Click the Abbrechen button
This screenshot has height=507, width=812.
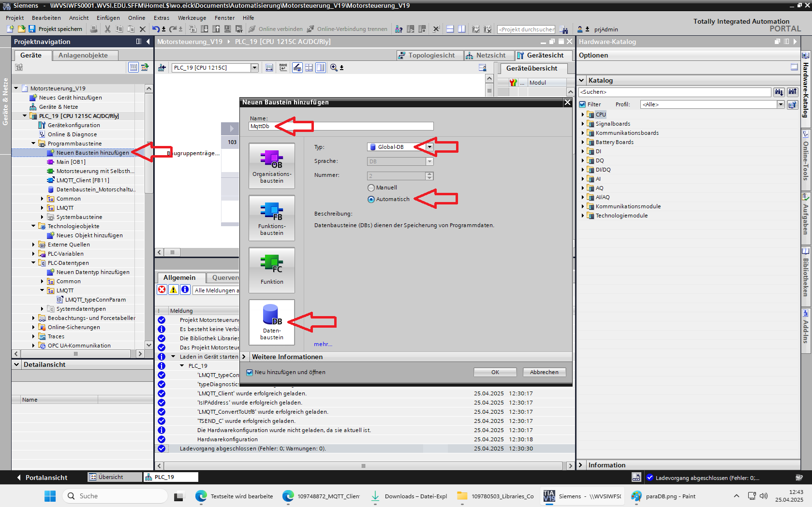tap(544, 372)
